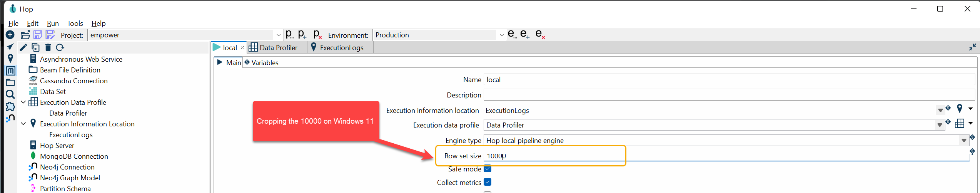Click the Description input field
Image resolution: width=980 pixels, height=193 pixels.
click(729, 95)
